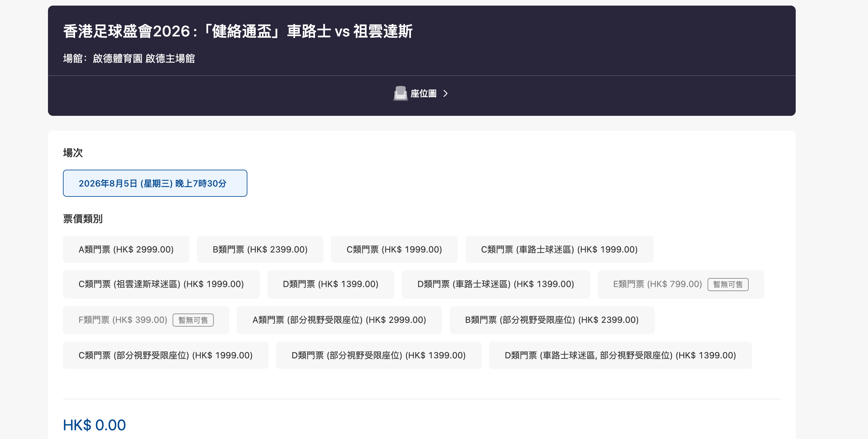Pick D類門票 (HK$ 1399.00)

331,284
